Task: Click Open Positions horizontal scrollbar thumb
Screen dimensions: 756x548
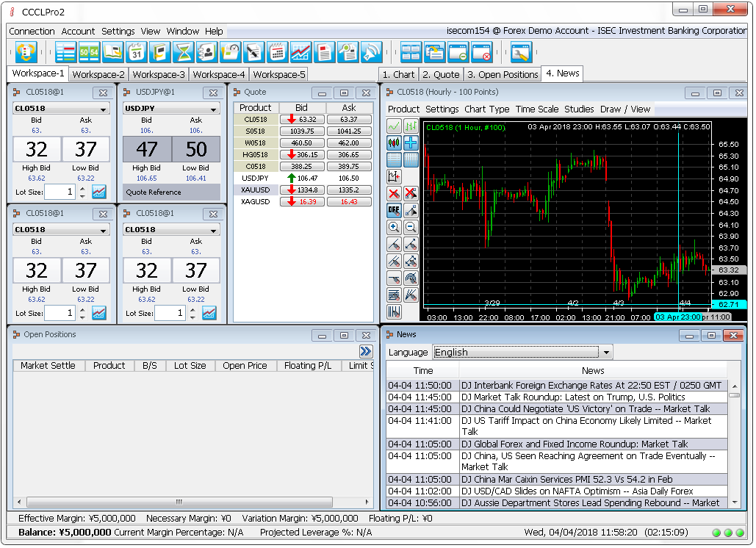Action: [179, 502]
